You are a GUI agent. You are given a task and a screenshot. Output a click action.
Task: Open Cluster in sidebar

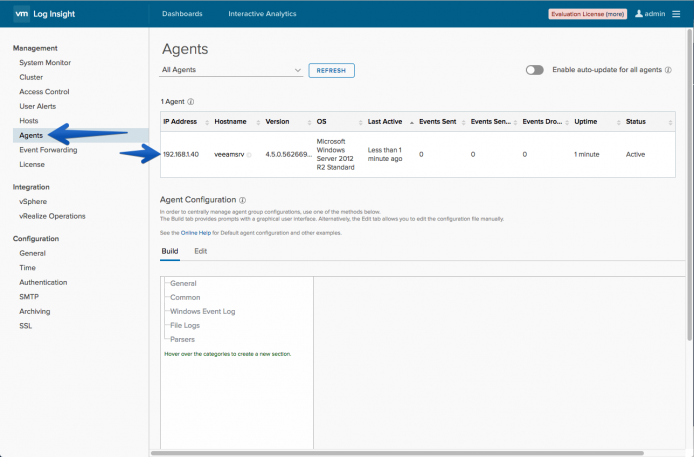pos(31,77)
